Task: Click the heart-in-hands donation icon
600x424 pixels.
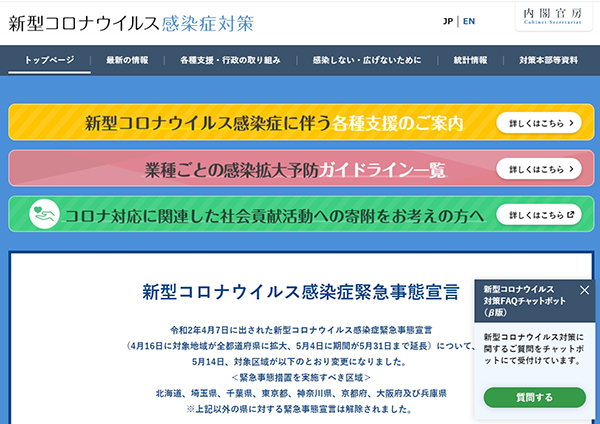Action: pyautogui.click(x=44, y=214)
